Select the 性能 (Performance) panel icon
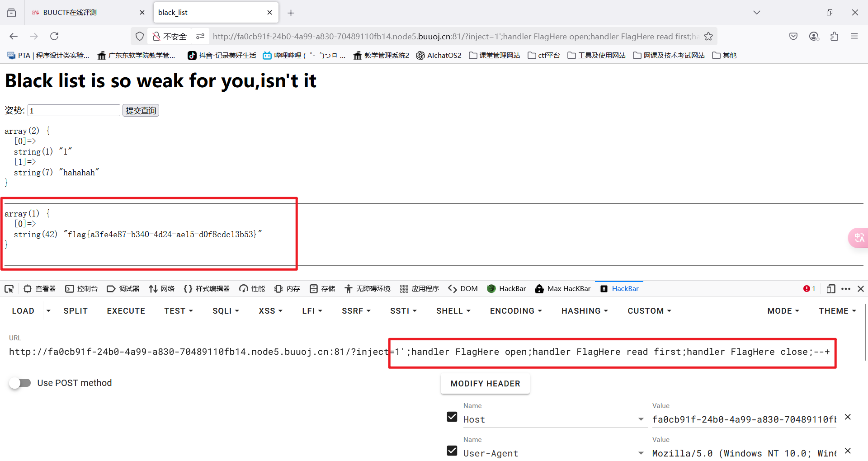The height and width of the screenshot is (461, 868). coord(251,288)
